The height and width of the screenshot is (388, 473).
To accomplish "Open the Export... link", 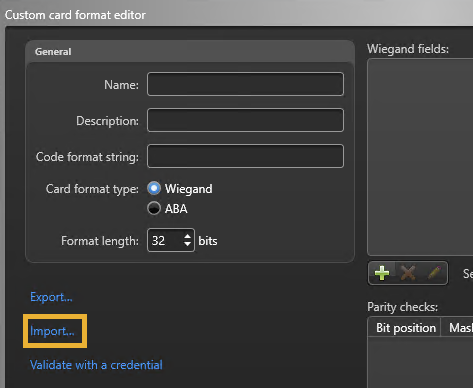I will 51,297.
